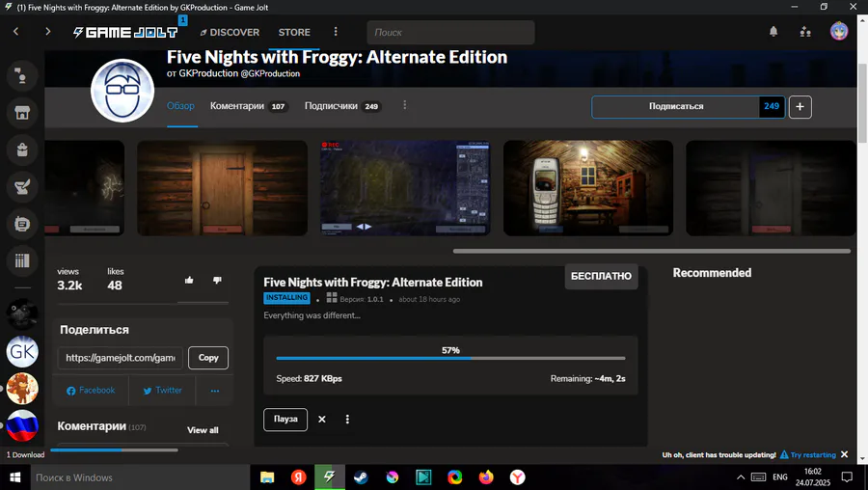868x490 pixels.
Task: Open Steam from taskbar
Action: pos(361,476)
